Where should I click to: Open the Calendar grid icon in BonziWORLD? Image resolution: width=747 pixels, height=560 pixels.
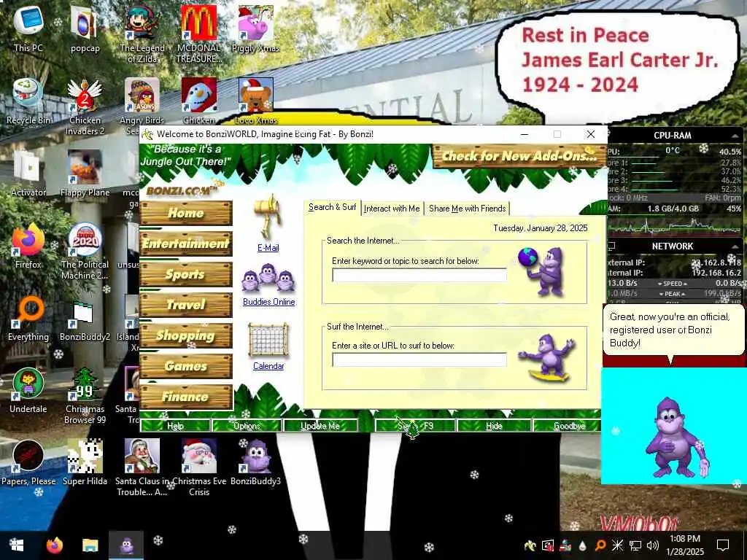pos(268,341)
